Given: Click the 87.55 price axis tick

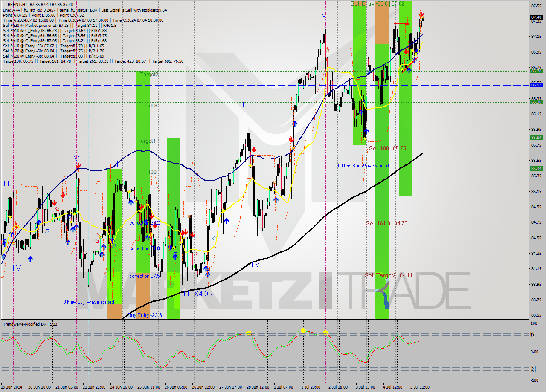Looking at the screenshot, I should [x=536, y=6].
